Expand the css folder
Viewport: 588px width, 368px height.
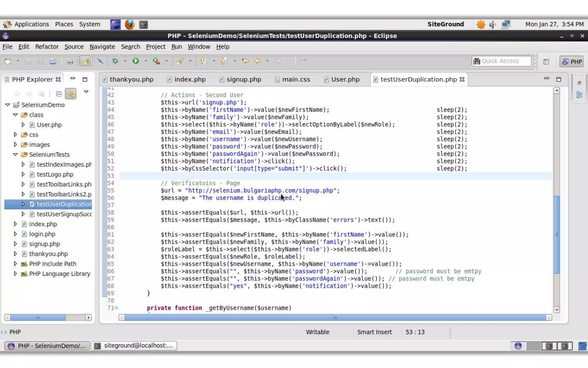pyautogui.click(x=15, y=135)
